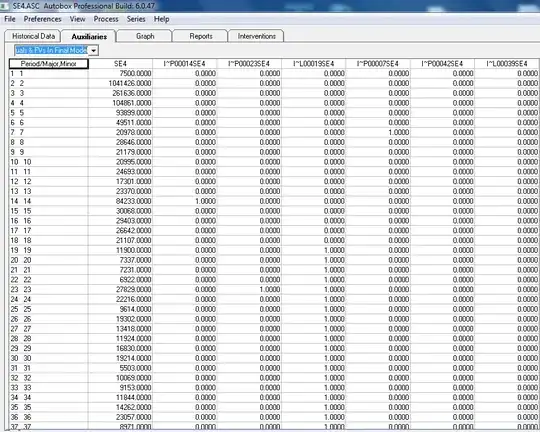Open the View menu
540x432 pixels.
tap(77, 19)
